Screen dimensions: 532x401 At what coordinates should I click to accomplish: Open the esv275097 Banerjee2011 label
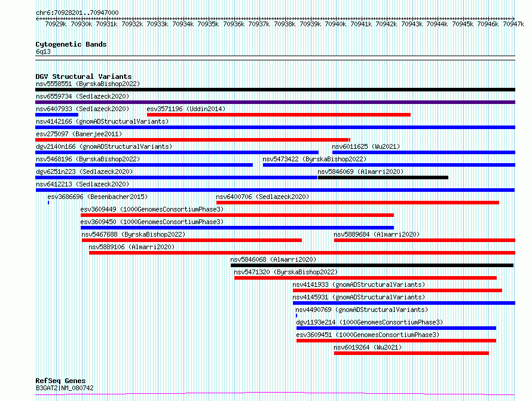click(79, 134)
